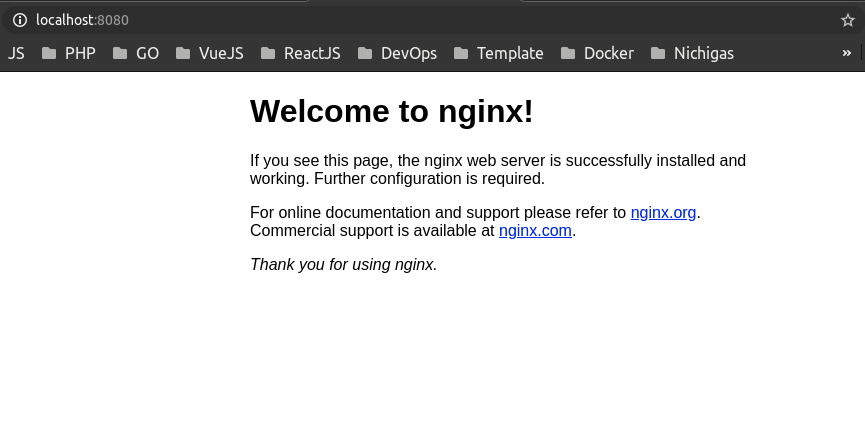865x433 pixels.
Task: Open the JS bookmarks folder
Action: click(15, 54)
